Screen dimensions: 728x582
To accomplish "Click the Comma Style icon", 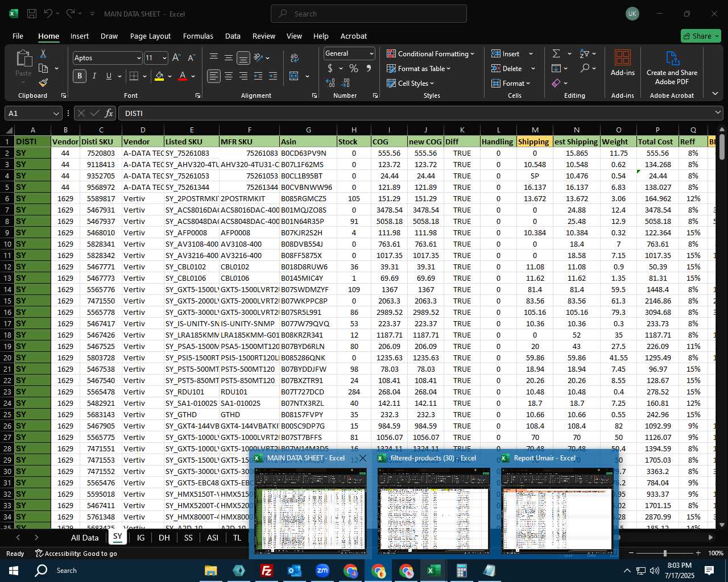I will pos(369,68).
